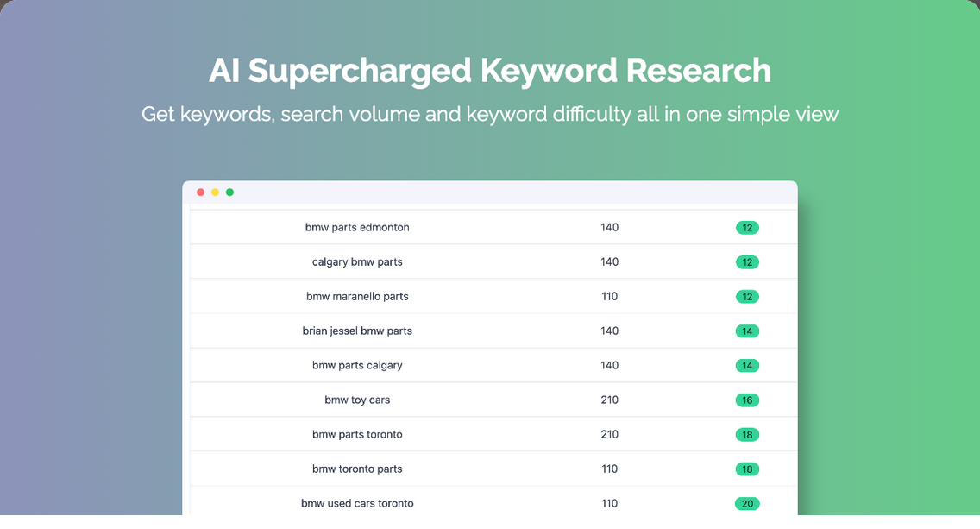Image resolution: width=980 pixels, height=529 pixels.
Task: Click difficulty badge 18 for bmw toronto parts
Action: click(x=747, y=469)
